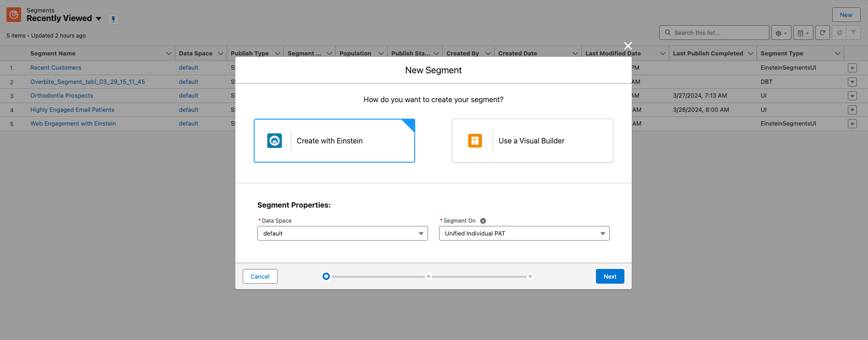868x340 pixels.
Task: Click the Visual Builder orange icon
Action: point(475,141)
